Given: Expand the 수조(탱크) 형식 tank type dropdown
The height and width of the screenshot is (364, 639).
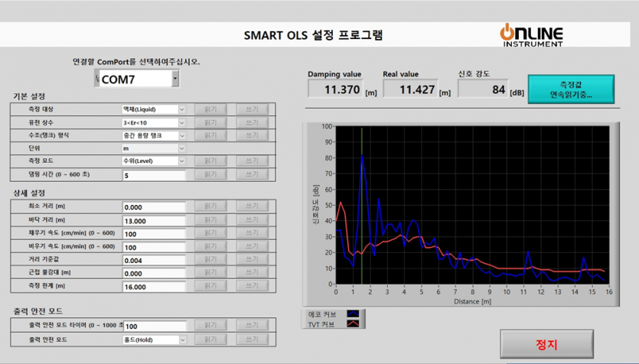Looking at the screenshot, I should click(181, 135).
